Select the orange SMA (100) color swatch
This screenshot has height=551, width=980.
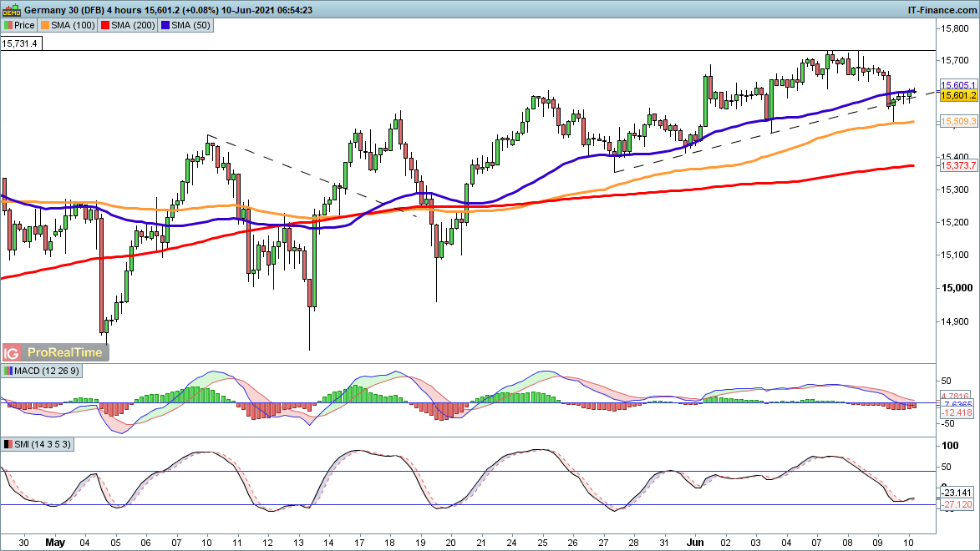click(47, 26)
